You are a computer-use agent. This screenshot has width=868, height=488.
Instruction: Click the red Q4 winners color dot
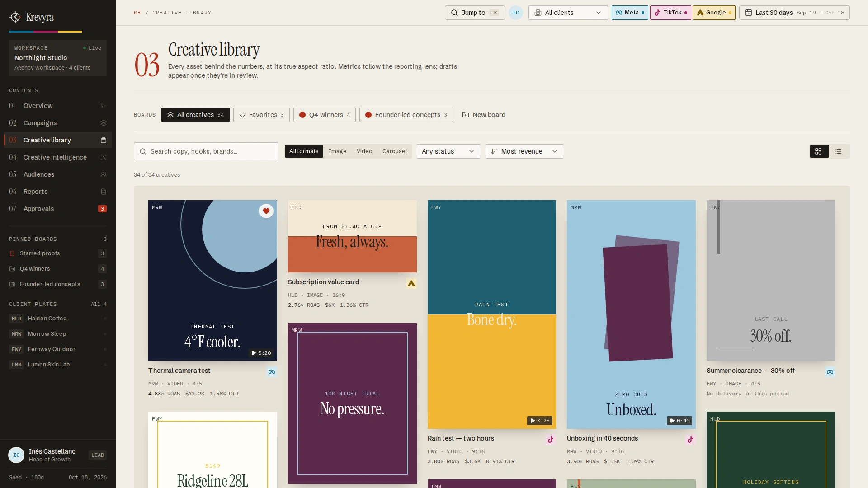pos(302,115)
